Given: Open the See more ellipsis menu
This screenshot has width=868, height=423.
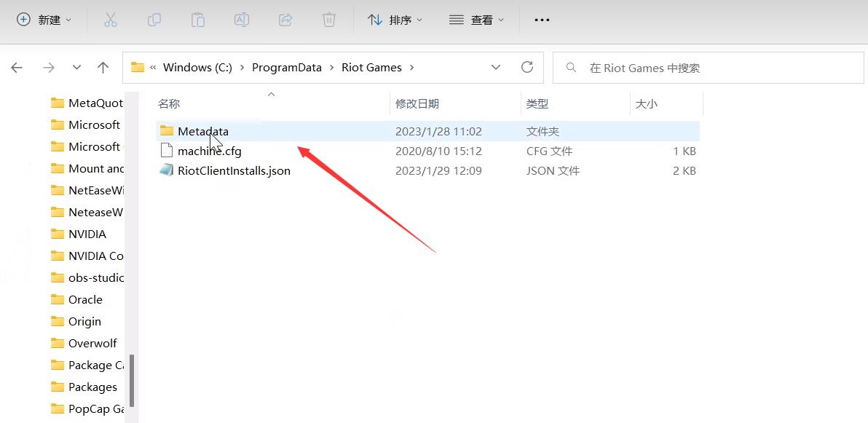Looking at the screenshot, I should click(542, 20).
